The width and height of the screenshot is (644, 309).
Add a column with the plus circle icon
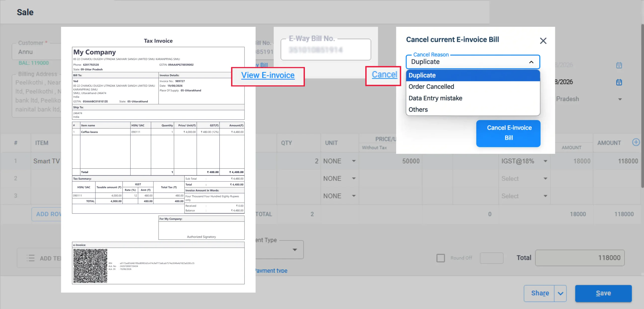click(x=636, y=142)
